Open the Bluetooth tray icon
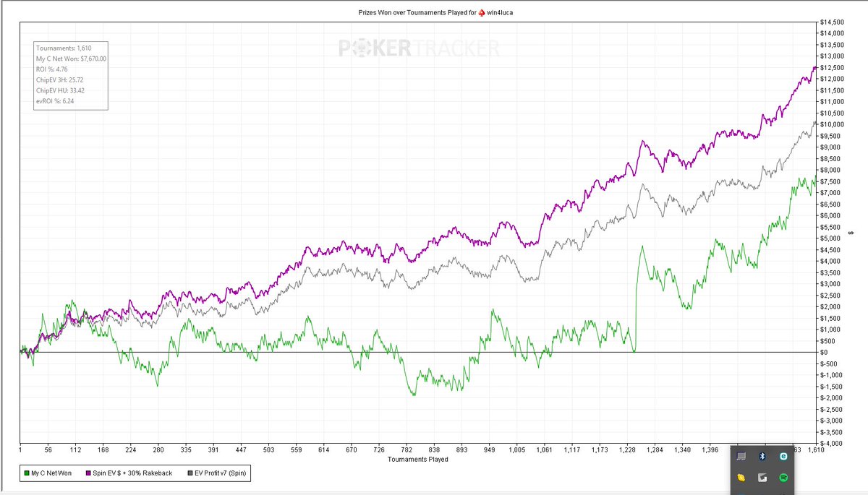This screenshot has width=868, height=495. pyautogui.click(x=762, y=456)
